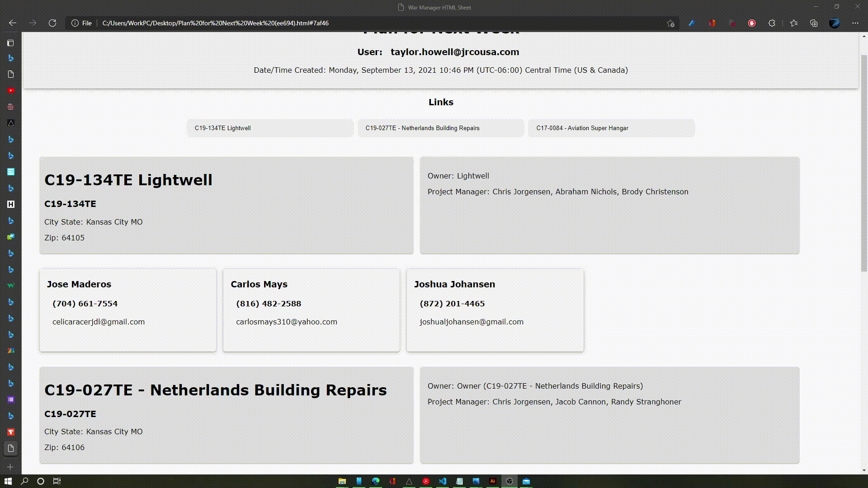Open the Notepad app from the taskbar

(459, 481)
